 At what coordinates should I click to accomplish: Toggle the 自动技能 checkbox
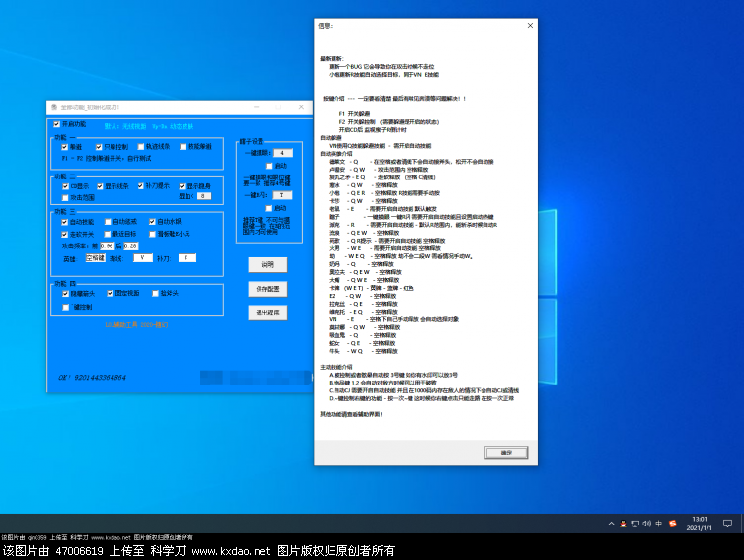[x=64, y=222]
